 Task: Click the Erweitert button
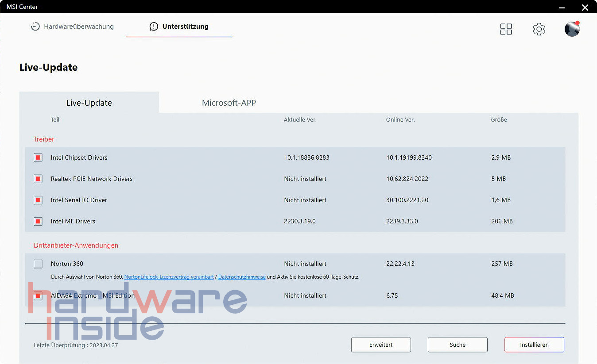point(381,345)
